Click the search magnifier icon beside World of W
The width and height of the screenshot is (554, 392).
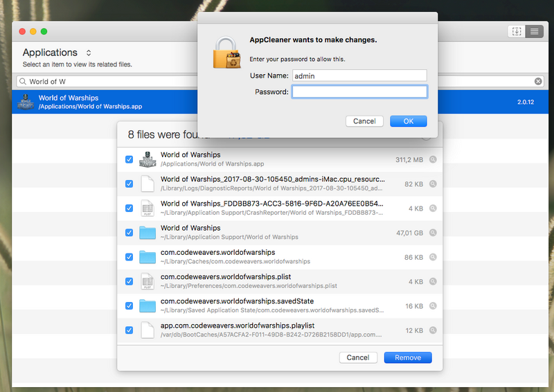click(x=23, y=82)
